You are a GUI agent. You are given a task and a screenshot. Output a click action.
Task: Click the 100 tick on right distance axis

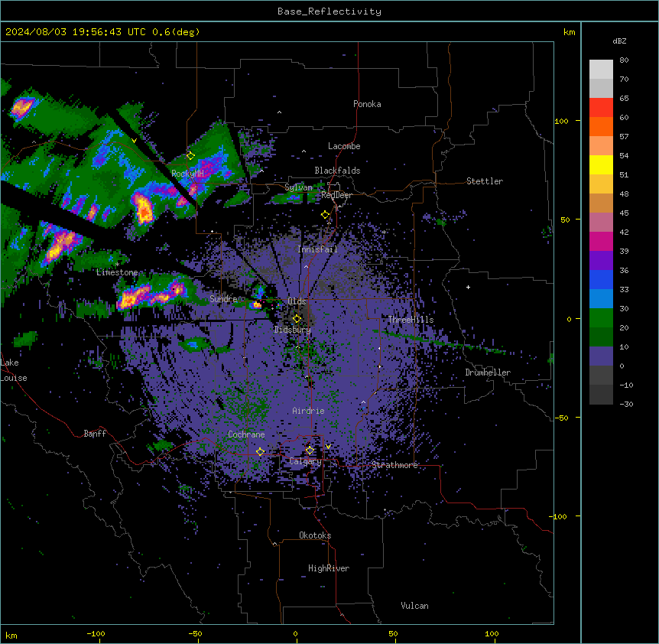[561, 121]
